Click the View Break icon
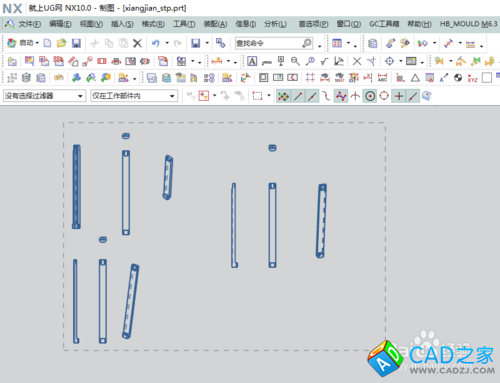The image size is (500, 383). tap(145, 61)
